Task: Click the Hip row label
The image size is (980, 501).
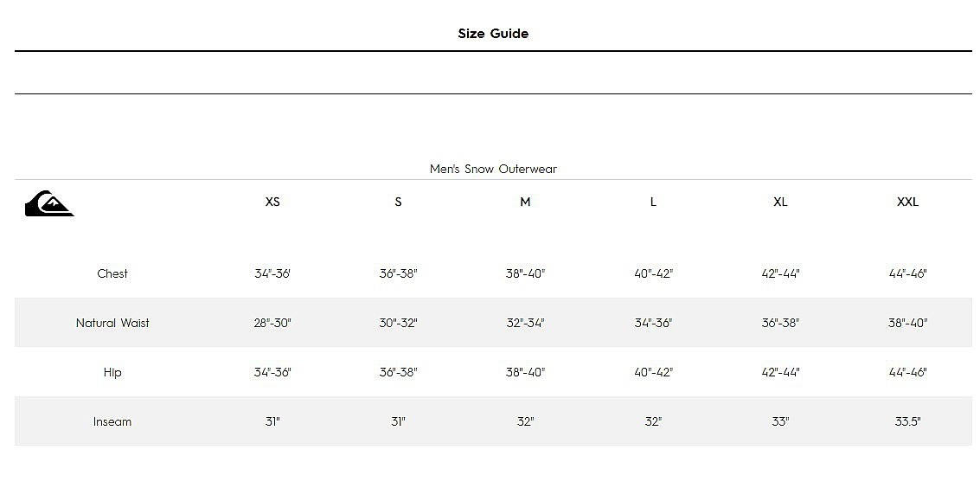Action: [112, 372]
